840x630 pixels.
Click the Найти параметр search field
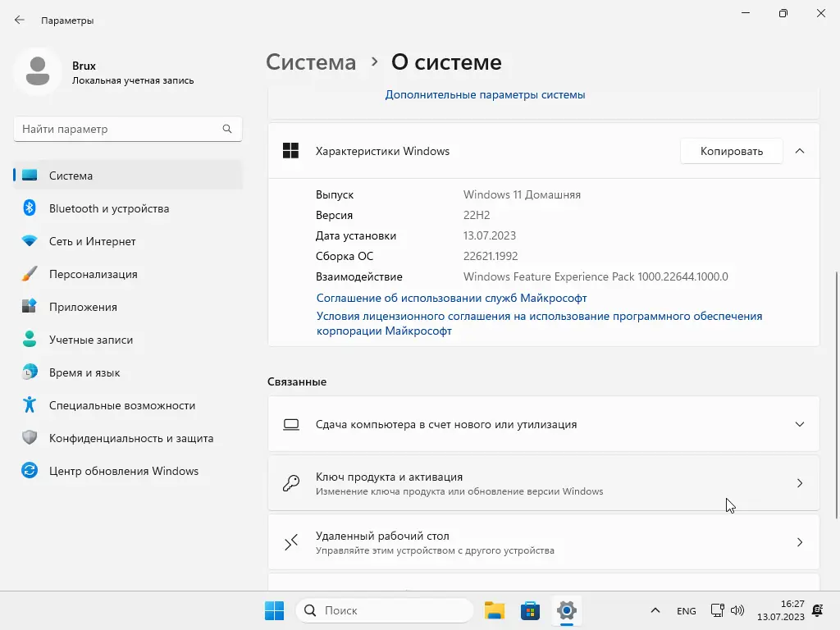click(127, 129)
